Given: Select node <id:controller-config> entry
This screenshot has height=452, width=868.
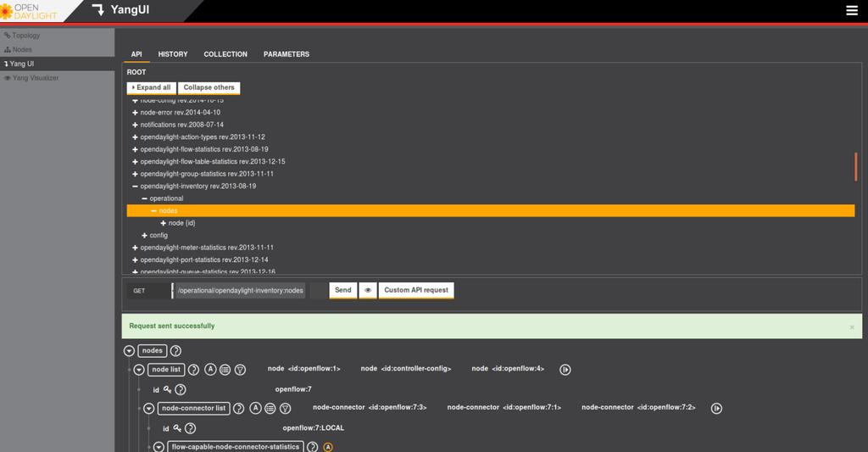Looking at the screenshot, I should [406, 369].
